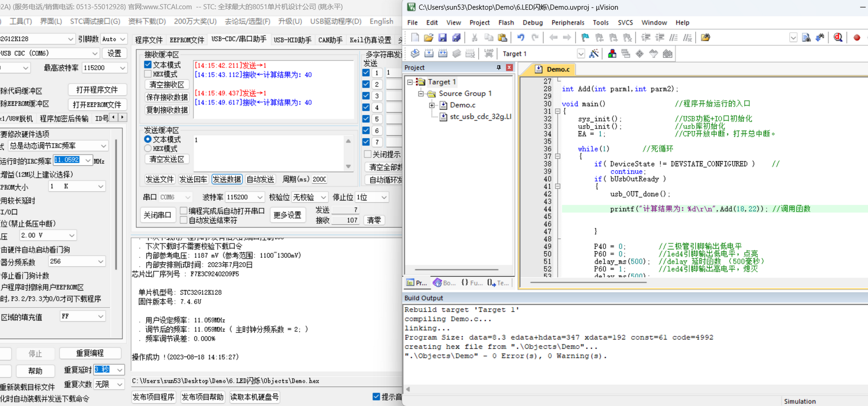This screenshot has width=868, height=406.
Task: Open serial 波特率 115200 dropdown
Action: [x=244, y=197]
